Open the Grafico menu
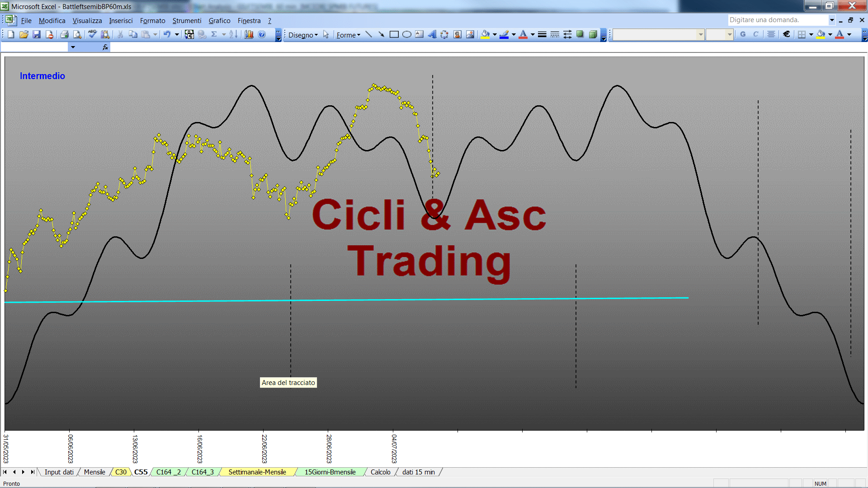 click(x=219, y=21)
